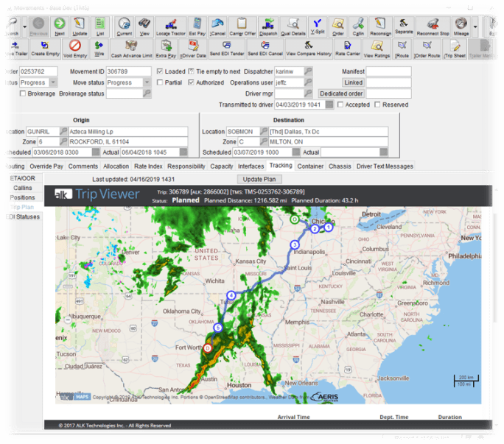Open the Dispatcher lookup button
504x444 pixels.
coord(308,71)
